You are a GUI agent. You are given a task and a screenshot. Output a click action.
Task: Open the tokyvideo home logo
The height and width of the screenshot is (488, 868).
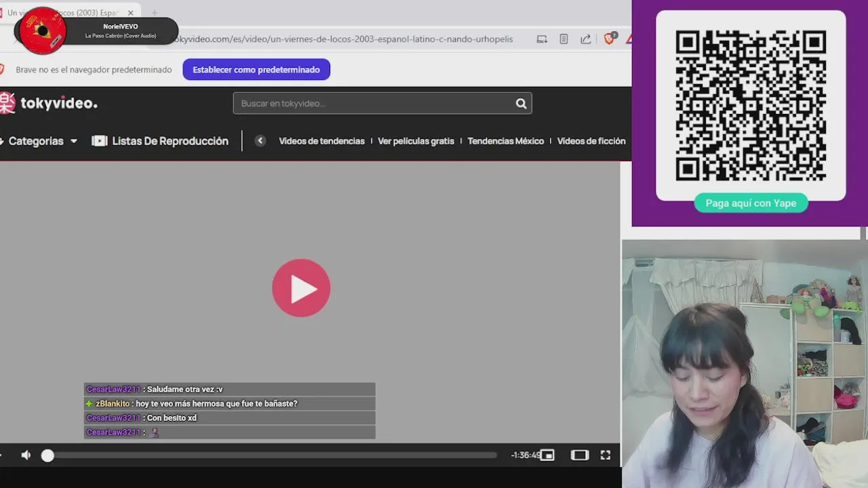49,103
